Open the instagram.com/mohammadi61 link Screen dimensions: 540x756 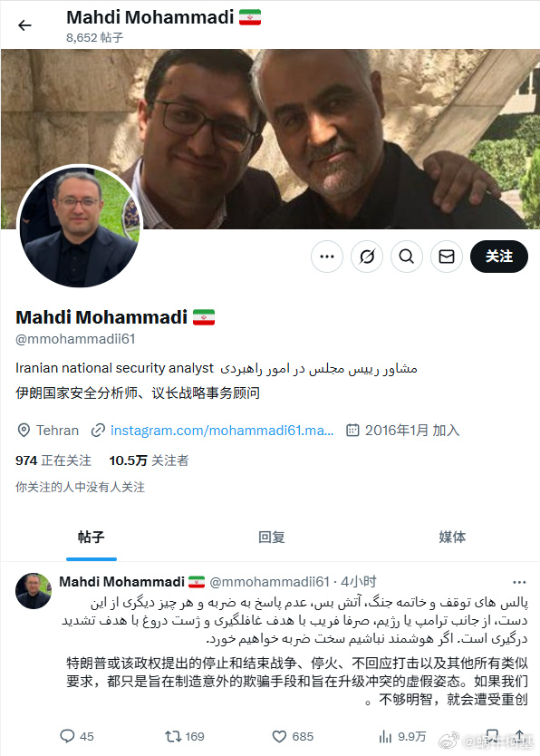(x=222, y=430)
